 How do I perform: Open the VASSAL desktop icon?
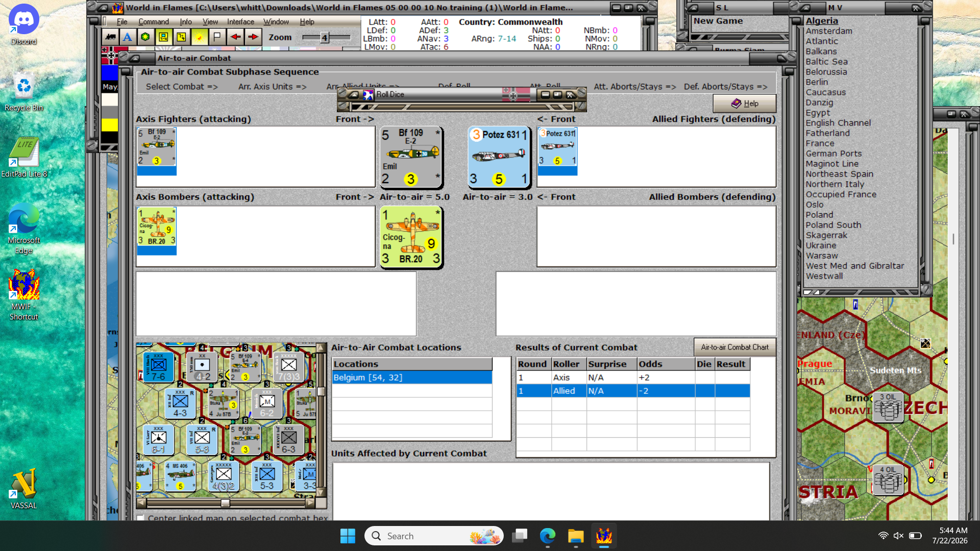tap(24, 489)
